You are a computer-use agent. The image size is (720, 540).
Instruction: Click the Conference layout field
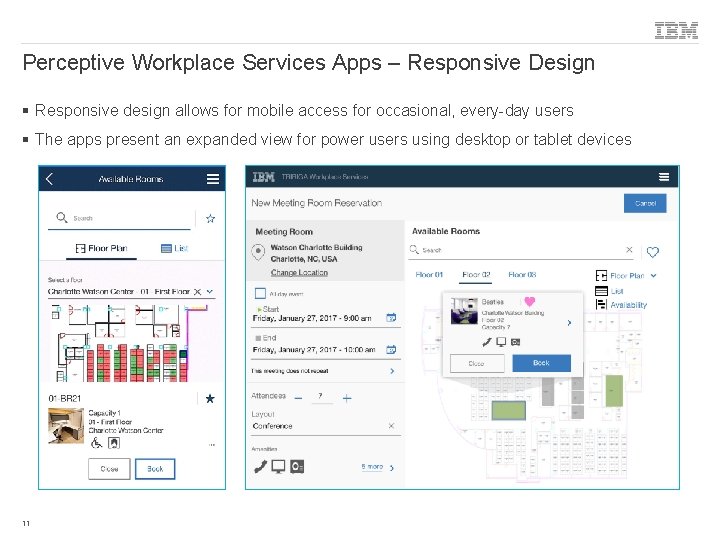click(326, 426)
